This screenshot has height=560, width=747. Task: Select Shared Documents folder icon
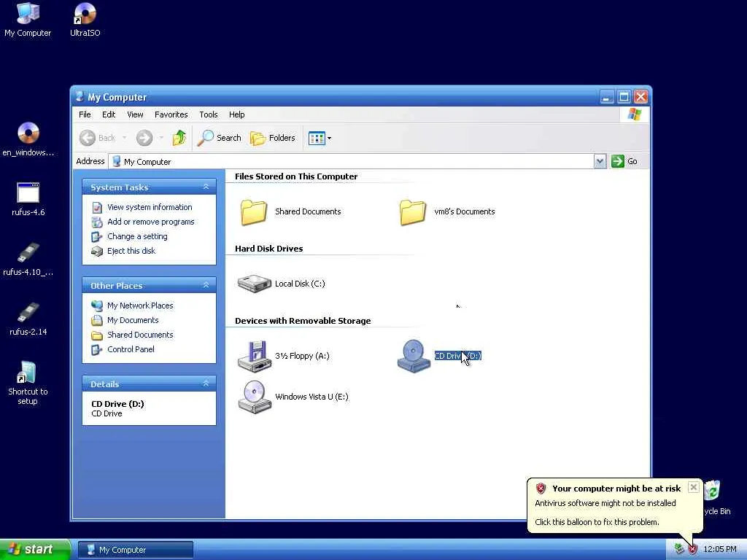click(x=253, y=212)
